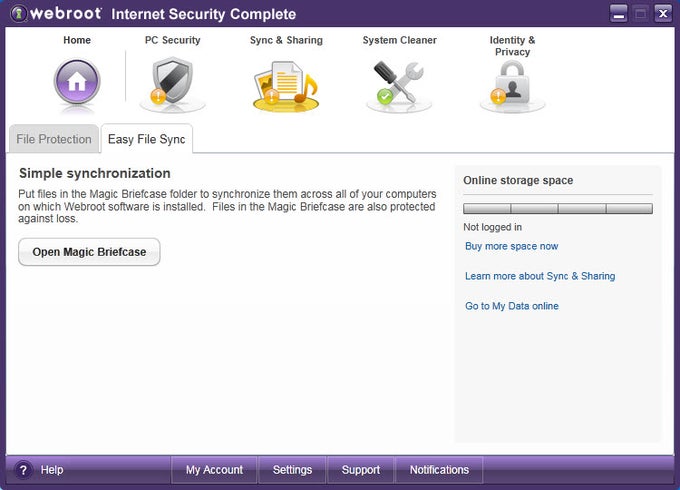The height and width of the screenshot is (490, 680).
Task: Click the Sync & Sharing label
Action: click(286, 40)
